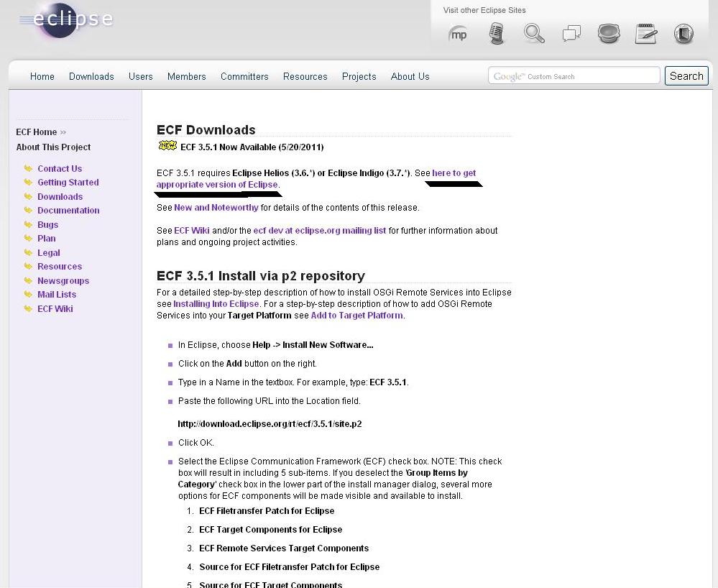Screen dimensions: 718x588
Task: Click 'Source for ECF Filetransfer Patch' list item
Action: tap(290, 567)
